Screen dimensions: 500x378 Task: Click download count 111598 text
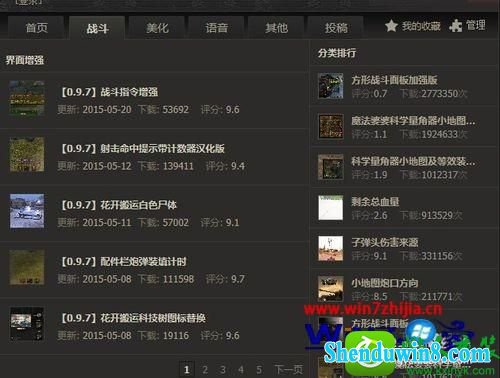coord(178,279)
